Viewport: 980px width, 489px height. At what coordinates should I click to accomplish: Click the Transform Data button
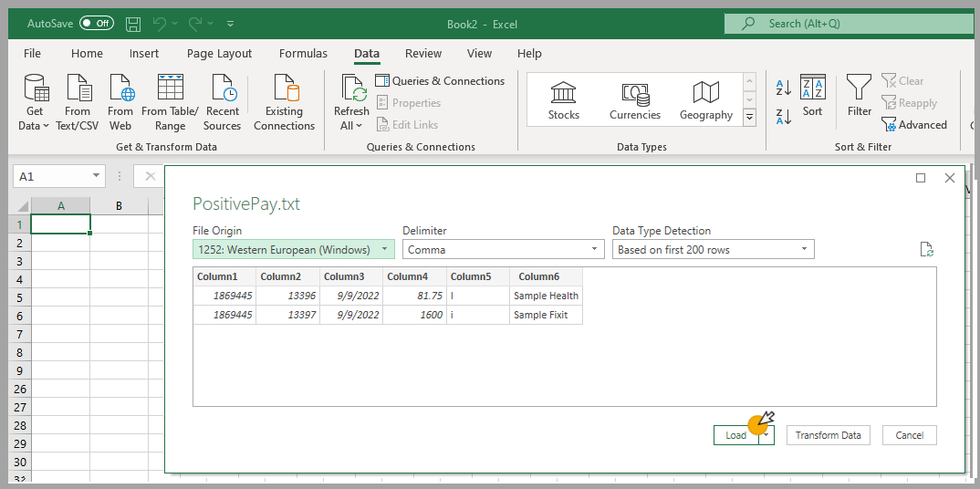point(829,435)
